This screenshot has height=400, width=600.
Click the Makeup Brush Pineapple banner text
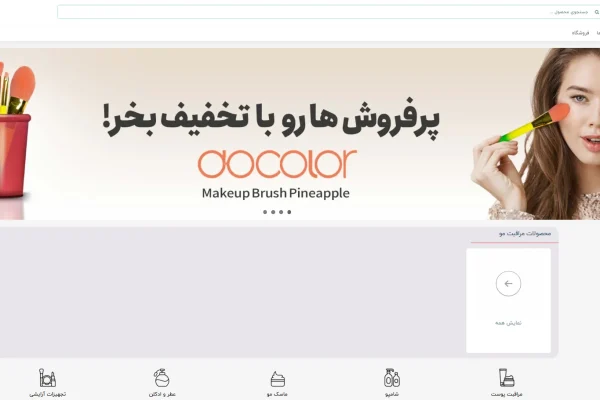pos(276,193)
